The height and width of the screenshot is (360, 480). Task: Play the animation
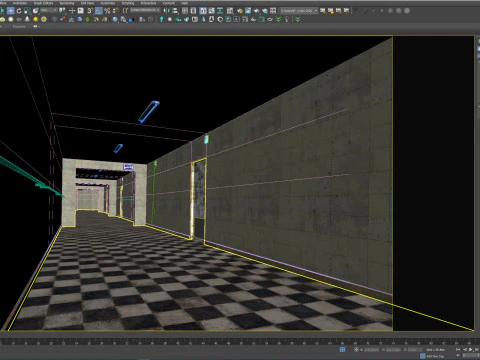coord(470,350)
